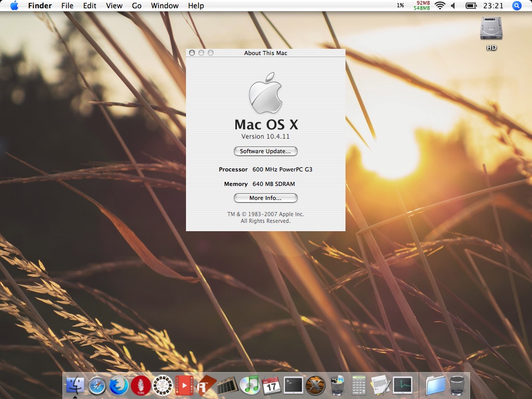Open the Finder menu

coord(39,5)
